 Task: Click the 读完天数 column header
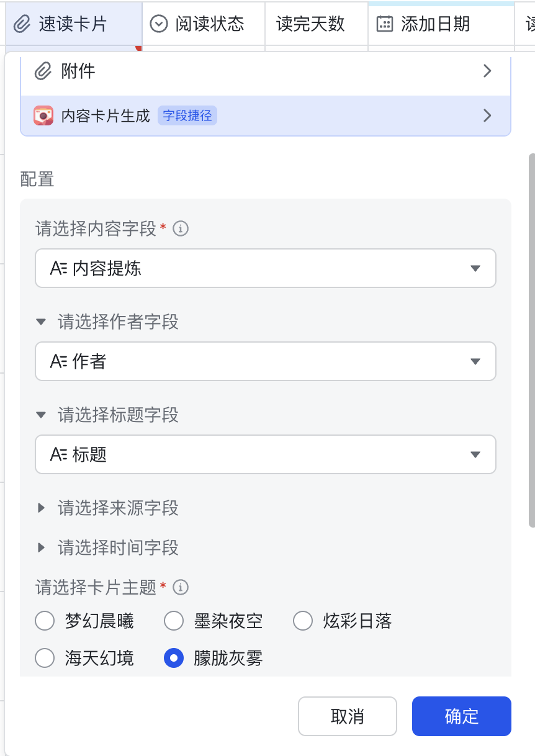(x=310, y=24)
